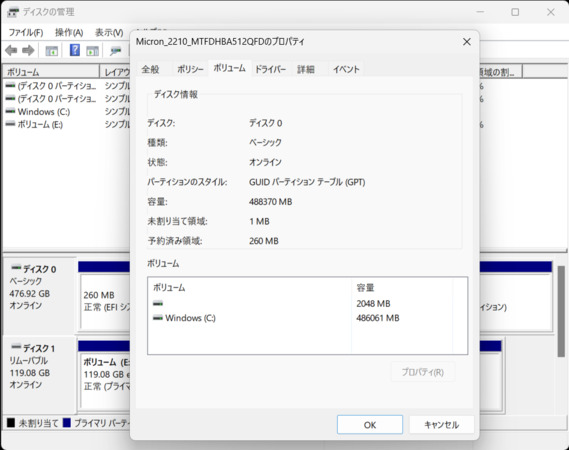Image resolution: width=569 pixels, height=450 pixels.
Task: Switch to the ポリシー tab
Action: pos(190,69)
